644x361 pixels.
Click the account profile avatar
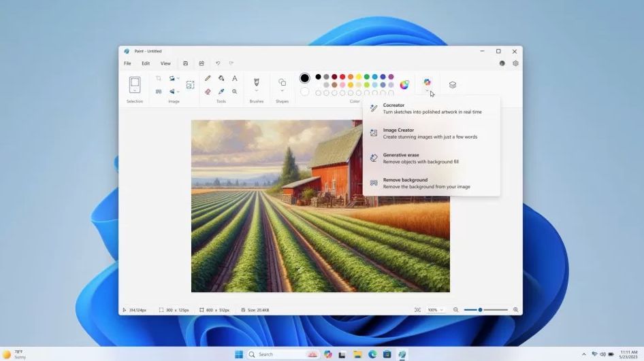tap(502, 63)
